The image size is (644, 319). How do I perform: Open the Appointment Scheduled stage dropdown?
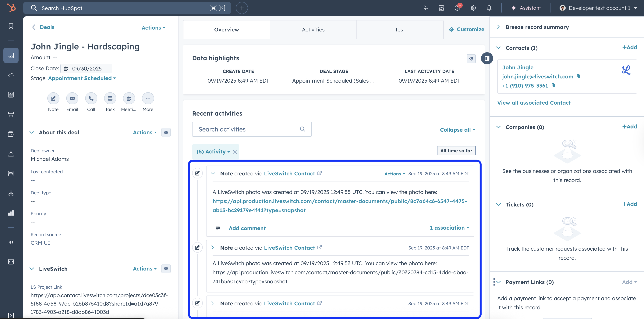(x=82, y=78)
